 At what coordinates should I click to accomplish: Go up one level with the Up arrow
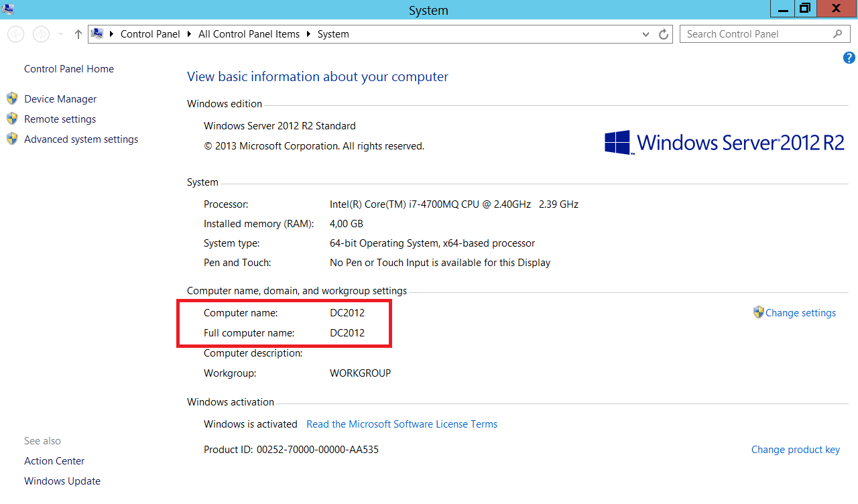(78, 34)
